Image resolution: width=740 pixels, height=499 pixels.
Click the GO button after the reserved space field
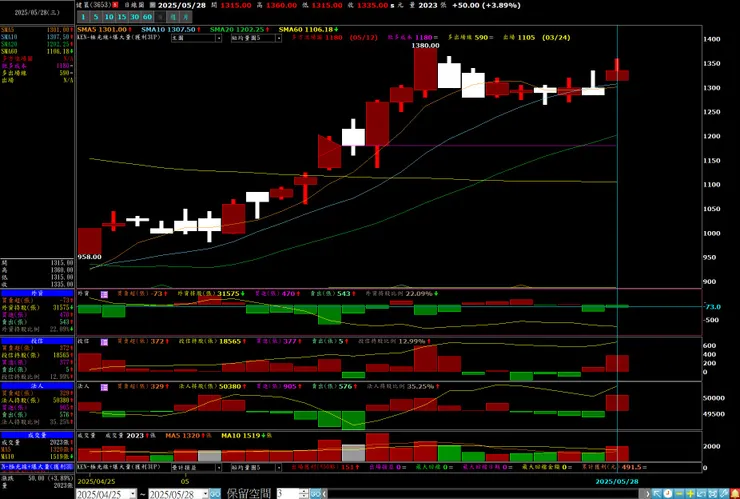[x=316, y=494]
